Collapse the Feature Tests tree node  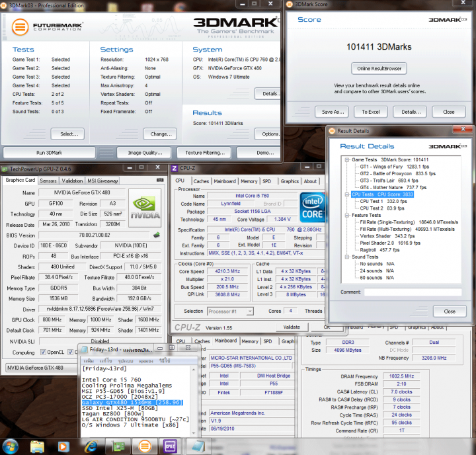click(347, 215)
